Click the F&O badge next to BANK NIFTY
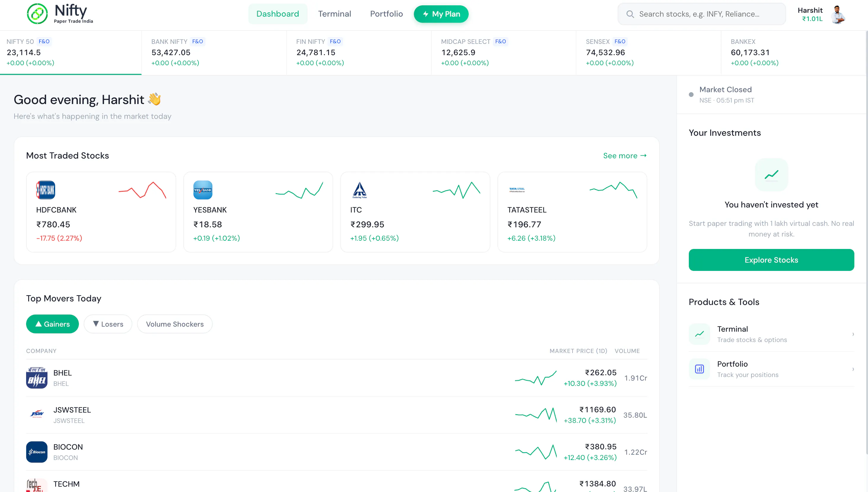 coord(198,41)
